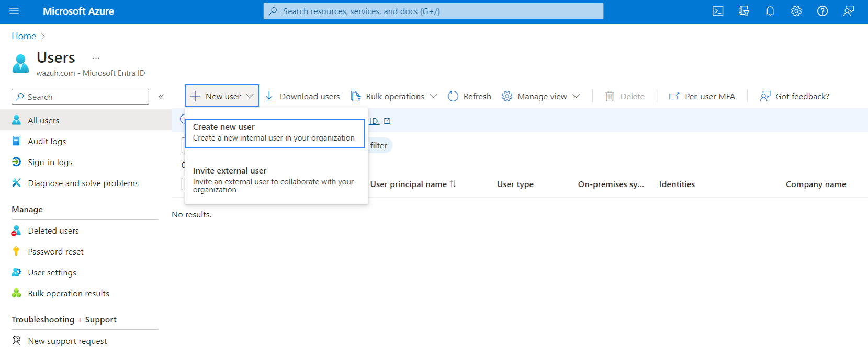Click the Refresh toolbar button
Screen dimensions: 868x358
click(x=469, y=96)
